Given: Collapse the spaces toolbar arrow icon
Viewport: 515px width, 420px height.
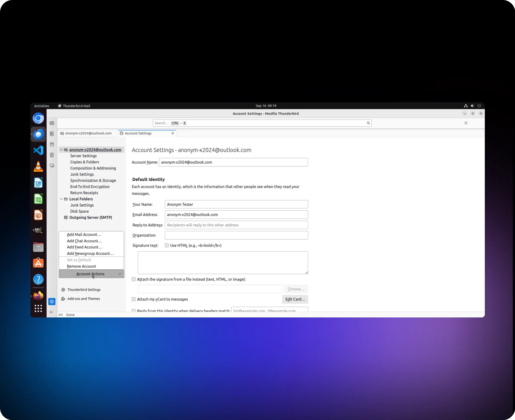Looking at the screenshot, I should [x=52, y=312].
